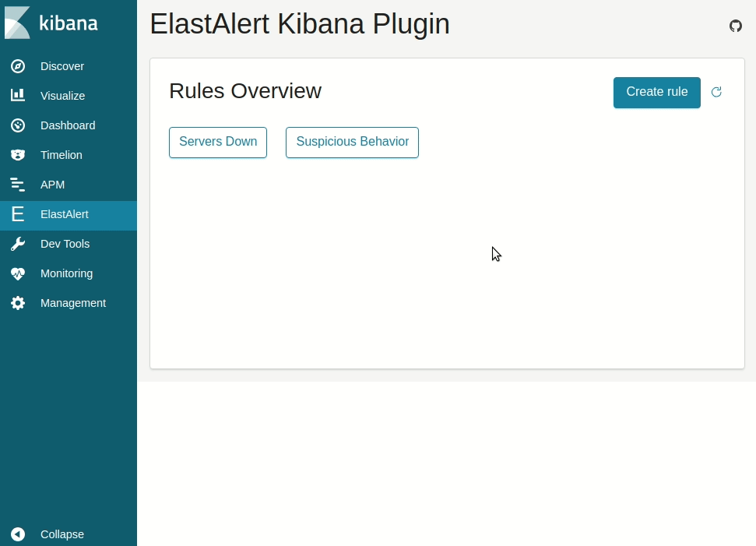Create a new rule
The image size is (756, 546).
click(x=656, y=92)
